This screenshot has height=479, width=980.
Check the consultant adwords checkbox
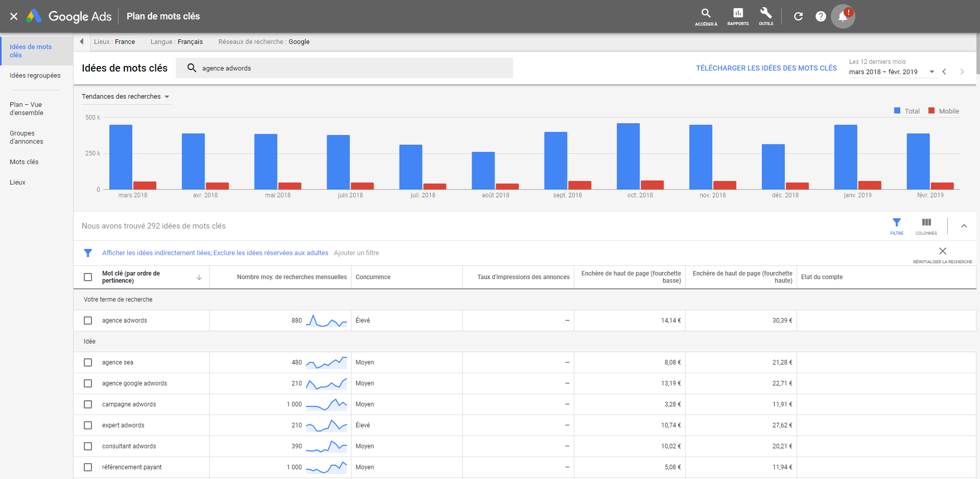(x=88, y=446)
